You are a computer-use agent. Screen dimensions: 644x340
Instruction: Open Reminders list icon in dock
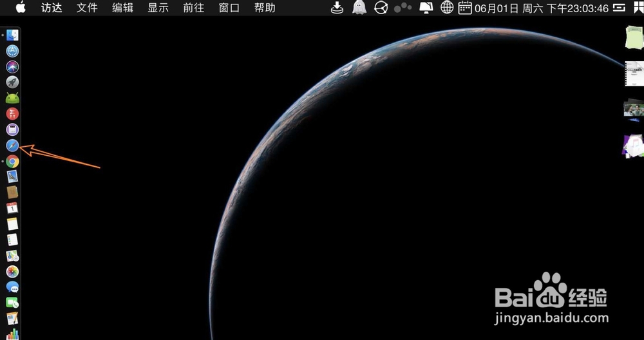pyautogui.click(x=12, y=240)
